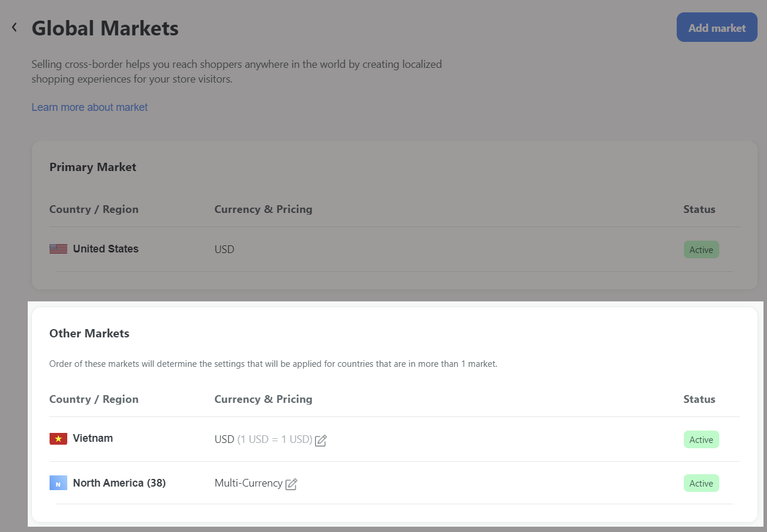Click the Add market button
Viewport: 767px width, 532px height.
[717, 28]
